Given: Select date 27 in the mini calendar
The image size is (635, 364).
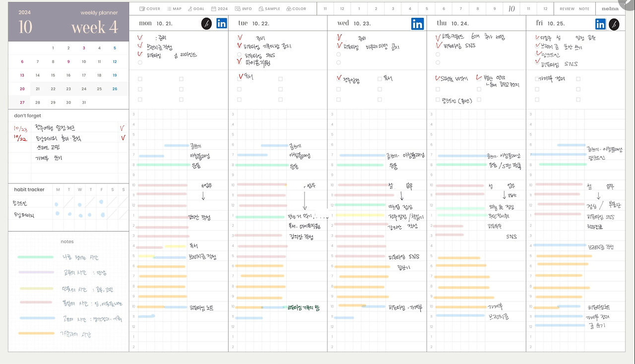Looking at the screenshot, I should click(22, 103).
